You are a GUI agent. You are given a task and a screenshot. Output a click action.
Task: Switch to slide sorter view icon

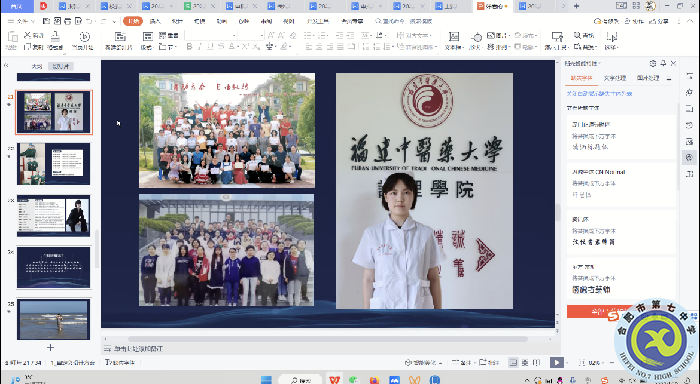[x=525, y=363]
